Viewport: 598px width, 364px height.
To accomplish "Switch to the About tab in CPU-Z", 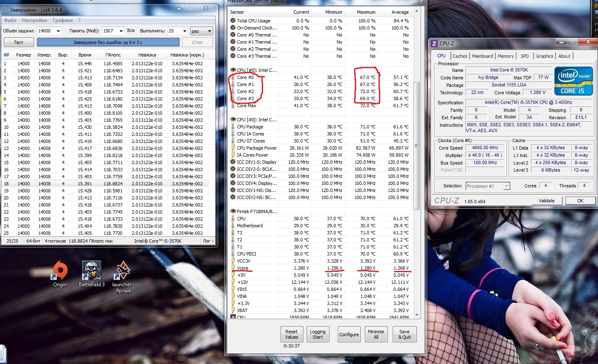I will [564, 56].
